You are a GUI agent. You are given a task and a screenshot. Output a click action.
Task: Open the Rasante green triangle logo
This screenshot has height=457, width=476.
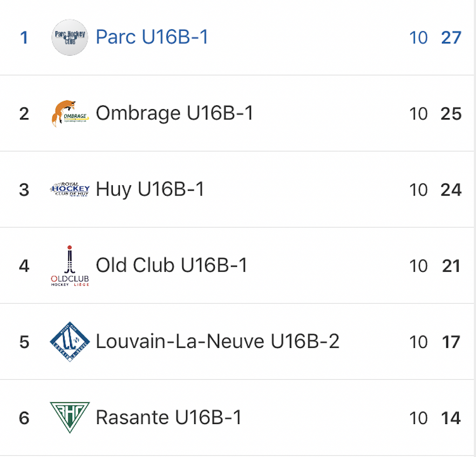tap(70, 417)
